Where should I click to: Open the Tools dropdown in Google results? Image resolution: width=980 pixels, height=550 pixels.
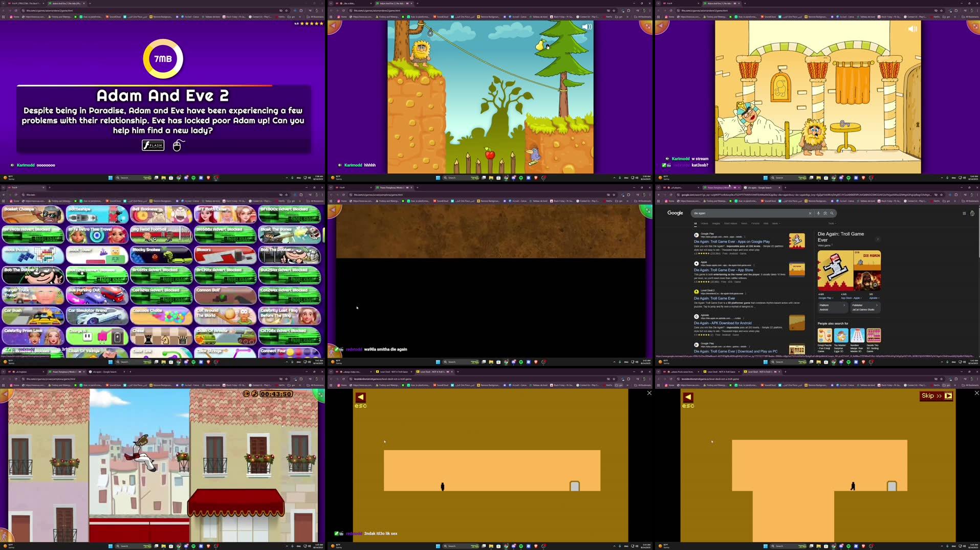(832, 224)
